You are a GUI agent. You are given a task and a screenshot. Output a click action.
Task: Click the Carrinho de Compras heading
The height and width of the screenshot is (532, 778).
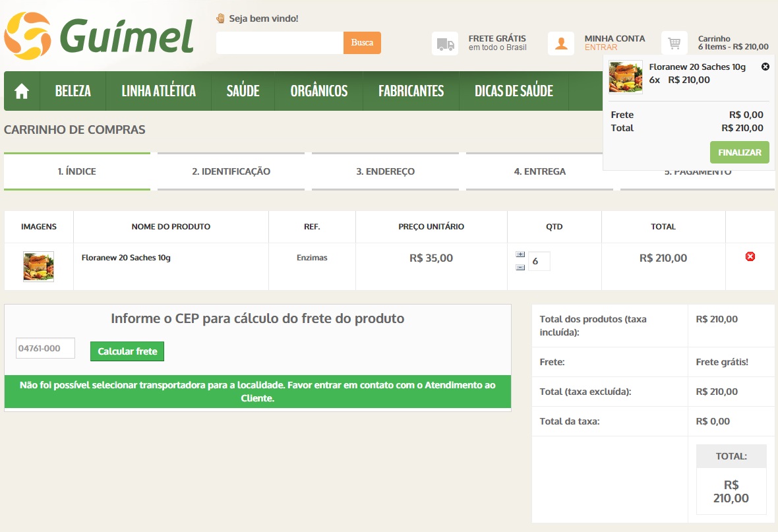coord(75,129)
